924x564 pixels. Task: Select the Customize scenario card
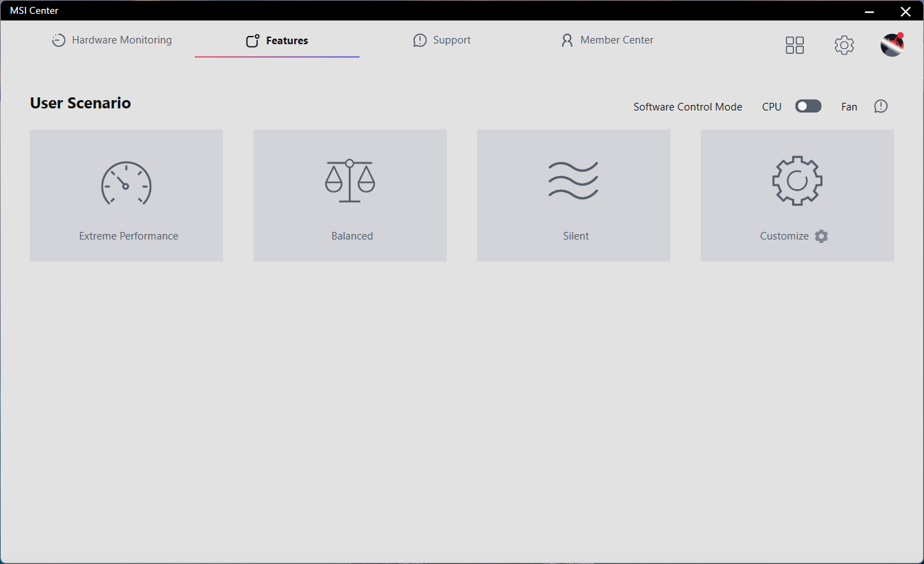(x=798, y=195)
